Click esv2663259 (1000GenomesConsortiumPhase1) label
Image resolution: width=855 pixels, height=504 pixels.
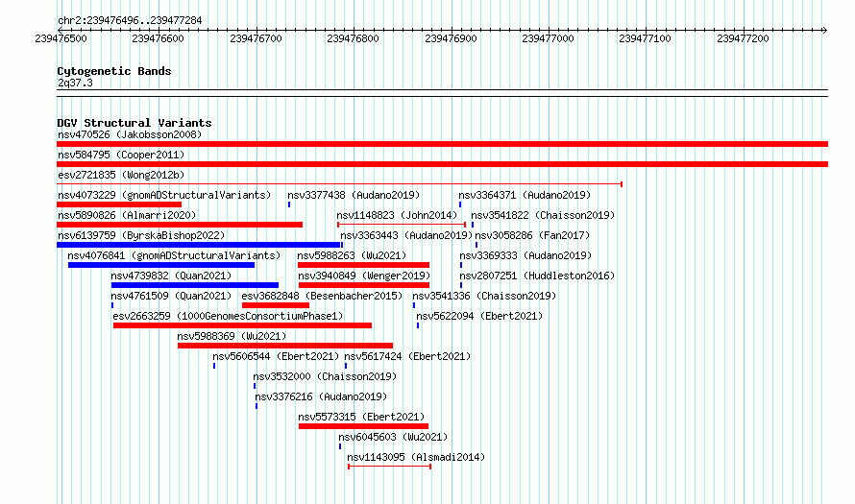pos(228,316)
